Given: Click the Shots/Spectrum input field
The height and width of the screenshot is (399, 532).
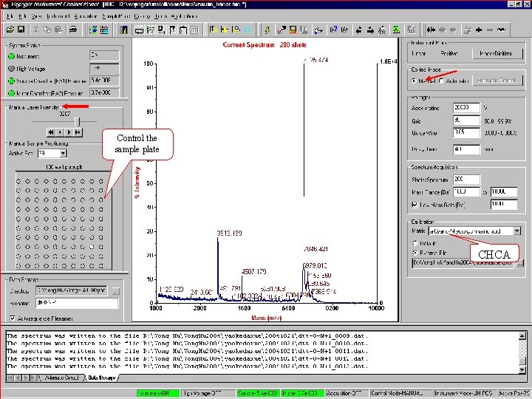Looking at the screenshot, I should [x=466, y=180].
